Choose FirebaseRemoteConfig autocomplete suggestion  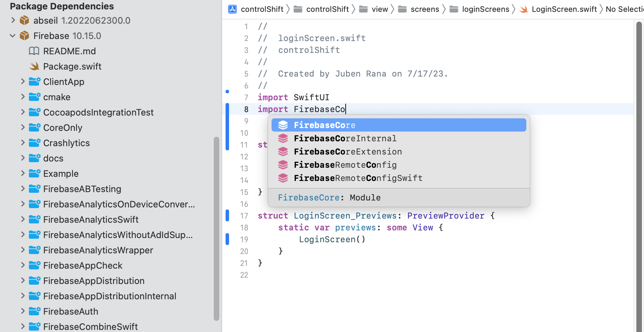[x=399, y=165]
